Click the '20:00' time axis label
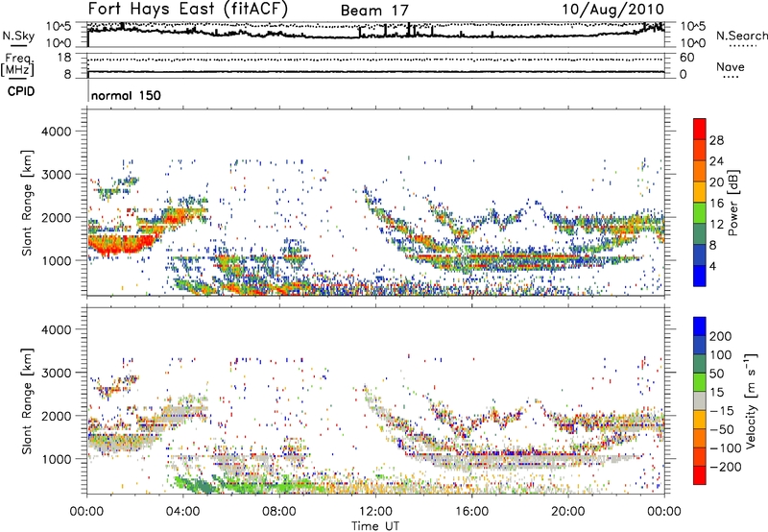The image size is (768, 532). 568,512
